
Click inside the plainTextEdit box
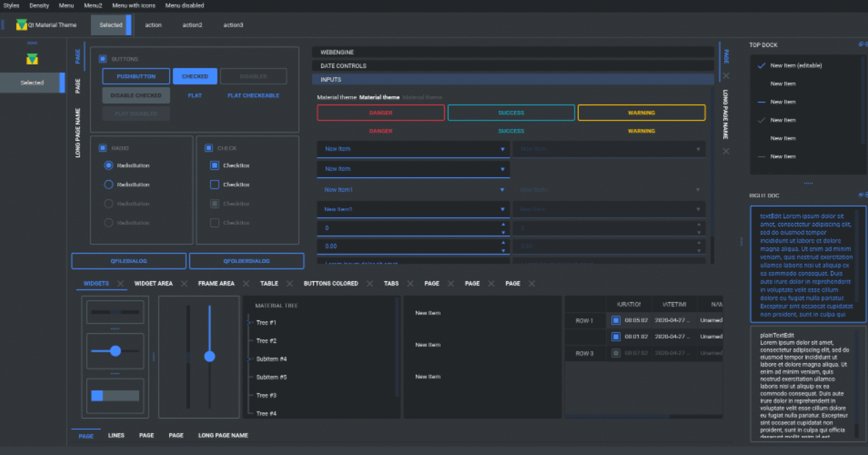click(x=807, y=384)
